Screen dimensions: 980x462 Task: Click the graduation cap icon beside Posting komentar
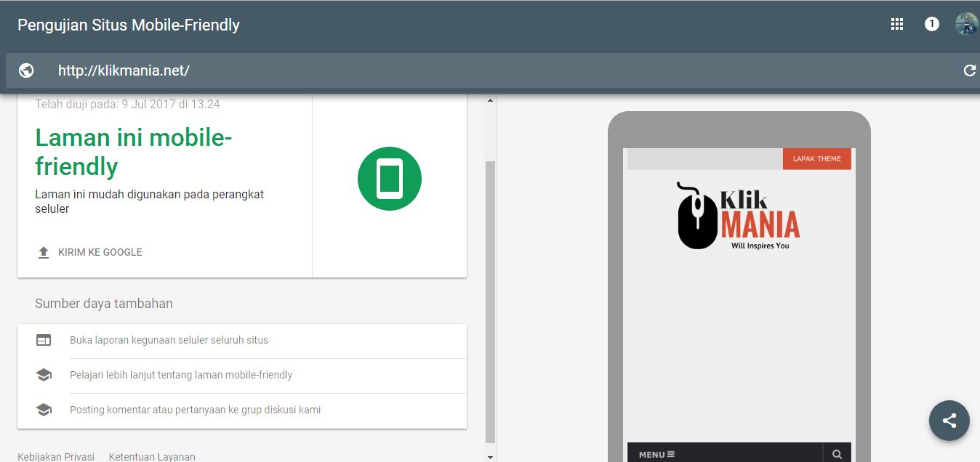44,410
